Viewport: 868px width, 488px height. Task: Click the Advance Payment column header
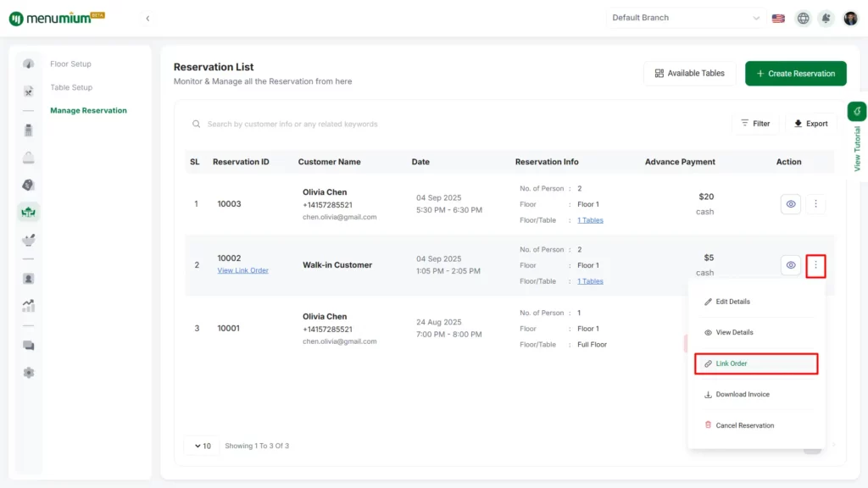pyautogui.click(x=680, y=162)
